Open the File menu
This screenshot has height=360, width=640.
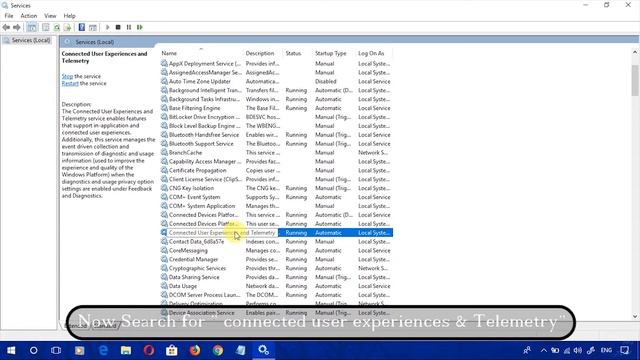9,16
